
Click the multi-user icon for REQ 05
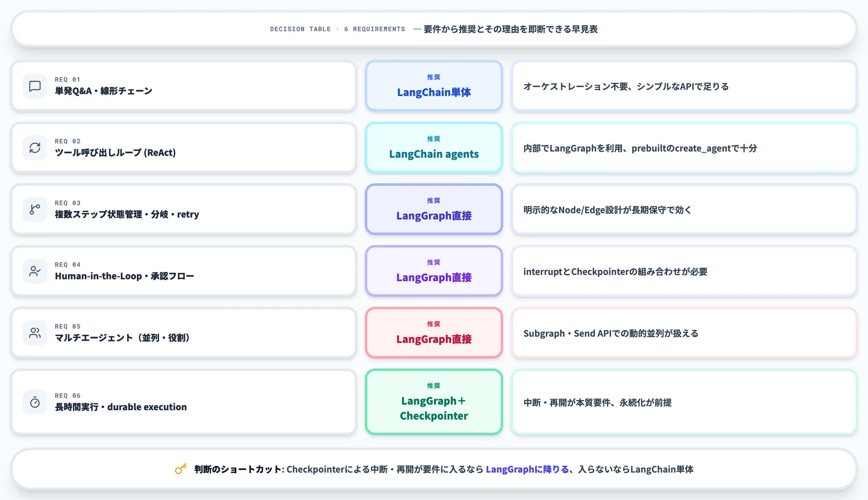coord(35,333)
